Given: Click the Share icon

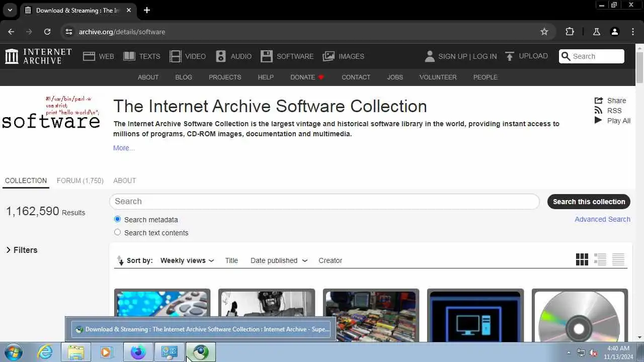Looking at the screenshot, I should [x=598, y=101].
